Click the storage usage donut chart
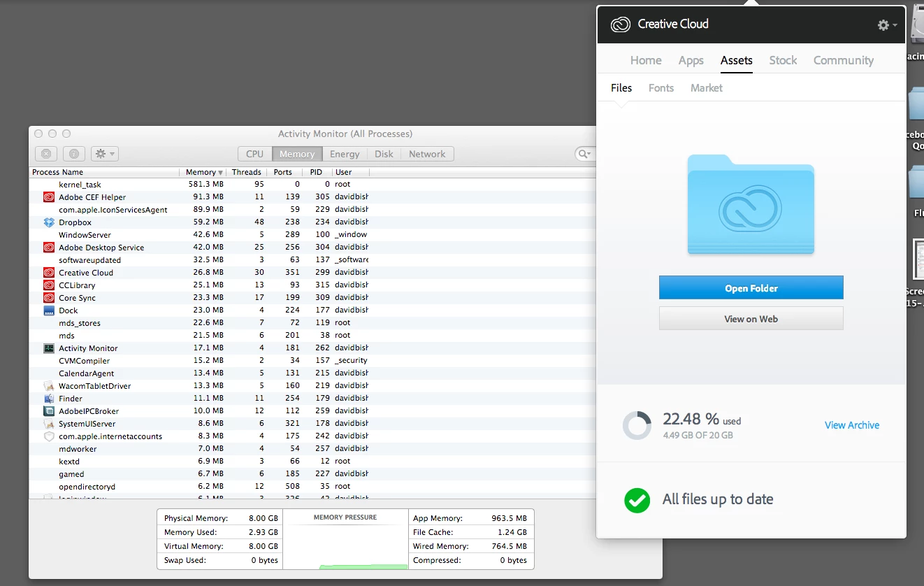Screen dimensions: 924x586 click(x=637, y=424)
